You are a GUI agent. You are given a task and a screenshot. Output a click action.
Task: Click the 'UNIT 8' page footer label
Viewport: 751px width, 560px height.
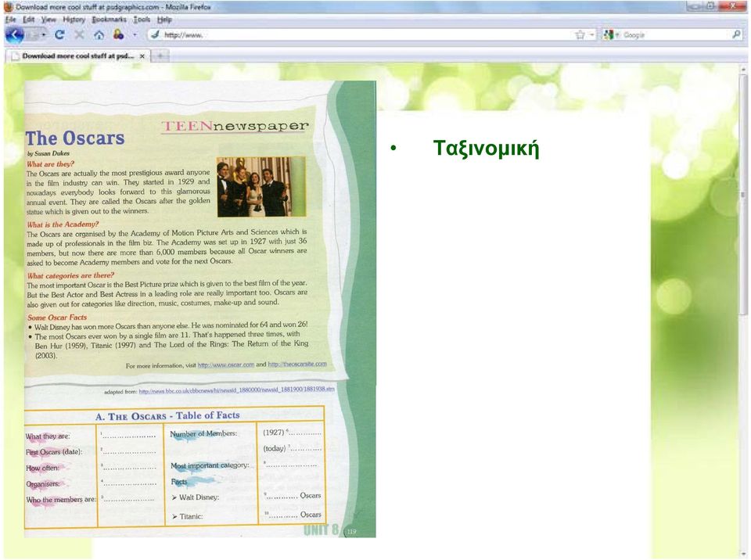(321, 529)
